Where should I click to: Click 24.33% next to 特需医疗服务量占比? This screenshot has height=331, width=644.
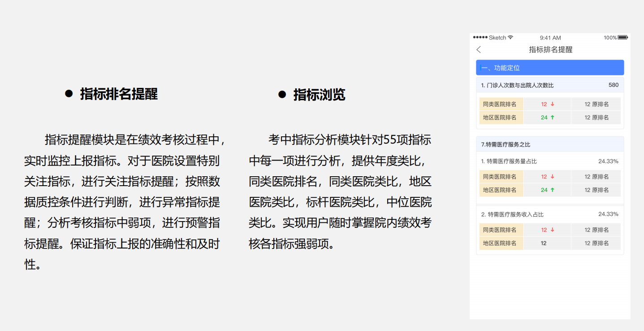pyautogui.click(x=608, y=161)
